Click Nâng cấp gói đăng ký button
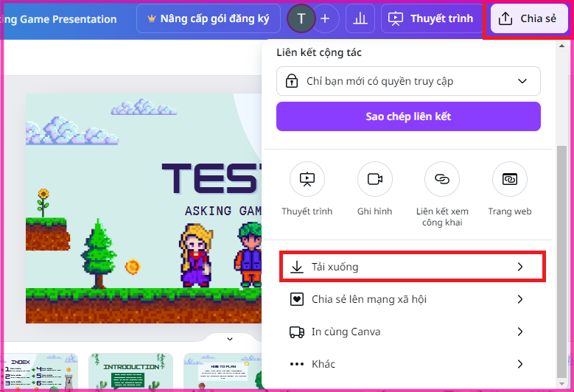The height and width of the screenshot is (392, 574). tap(209, 18)
